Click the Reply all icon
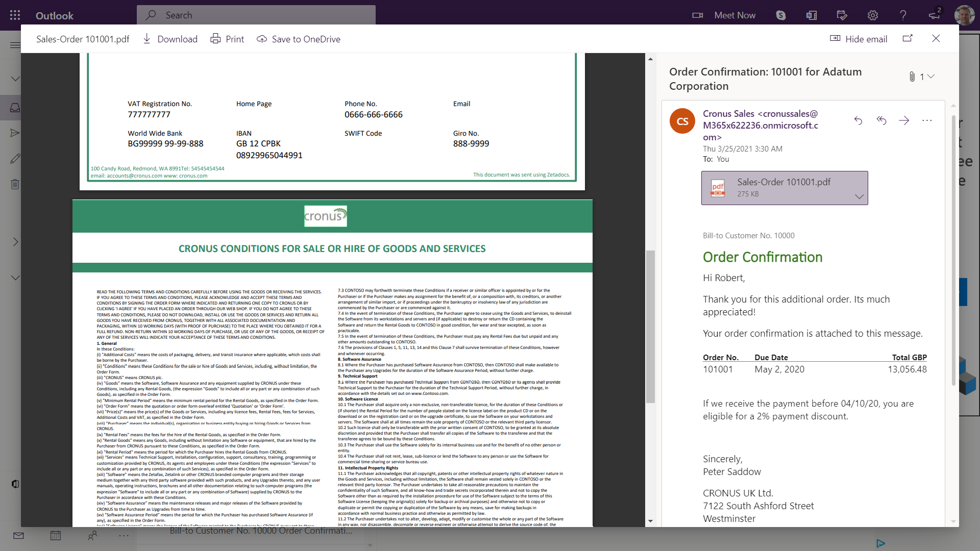This screenshot has height=551, width=980. (881, 120)
